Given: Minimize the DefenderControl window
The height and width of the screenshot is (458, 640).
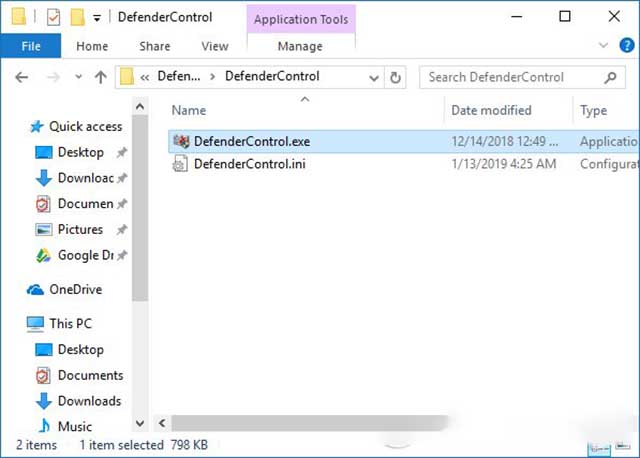Looking at the screenshot, I should [517, 17].
